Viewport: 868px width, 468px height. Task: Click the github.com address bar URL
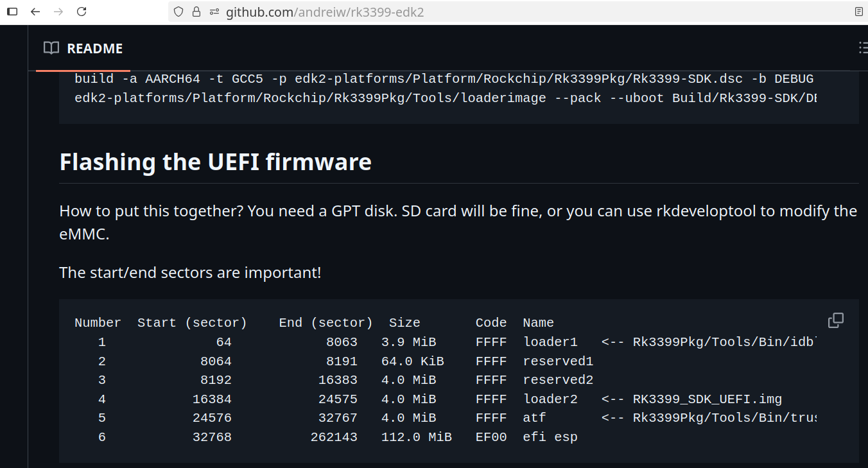coord(324,12)
